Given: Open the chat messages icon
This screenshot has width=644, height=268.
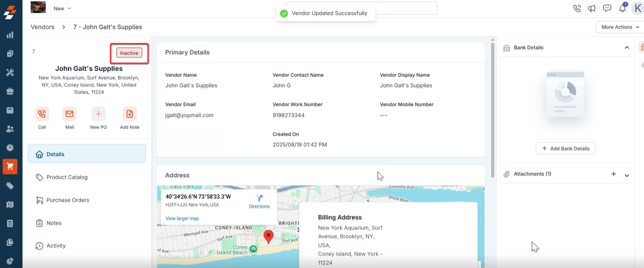Looking at the screenshot, I should (607, 8).
